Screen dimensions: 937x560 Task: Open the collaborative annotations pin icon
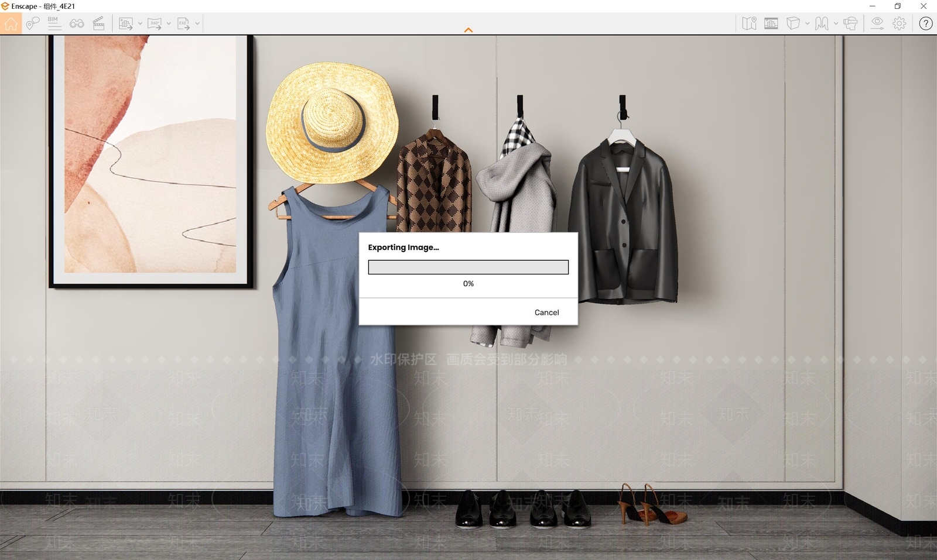pyautogui.click(x=32, y=23)
